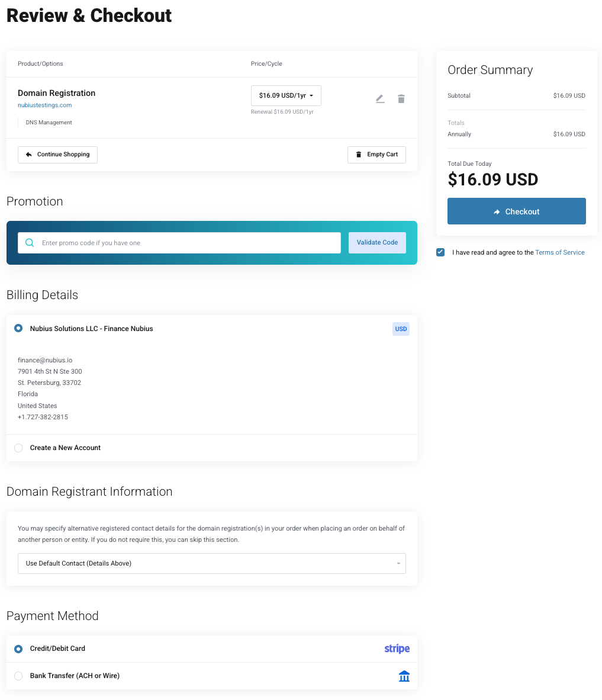This screenshot has height=700, width=602.
Task: Select Bank Transfer (ACH or Wire)
Action: (x=18, y=676)
